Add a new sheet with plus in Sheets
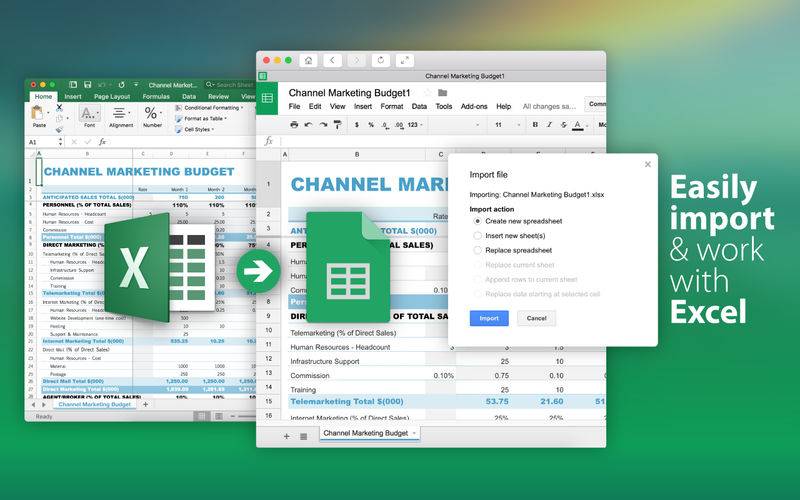Image resolution: width=800 pixels, height=500 pixels. pyautogui.click(x=286, y=436)
